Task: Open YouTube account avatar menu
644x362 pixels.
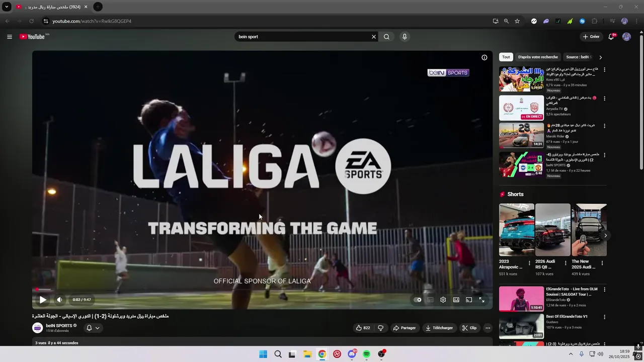Action: [x=626, y=37]
